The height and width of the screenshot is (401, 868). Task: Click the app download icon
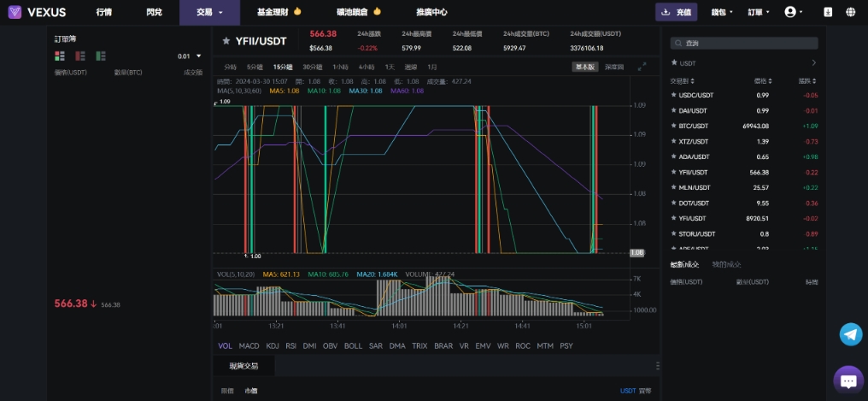pyautogui.click(x=828, y=12)
